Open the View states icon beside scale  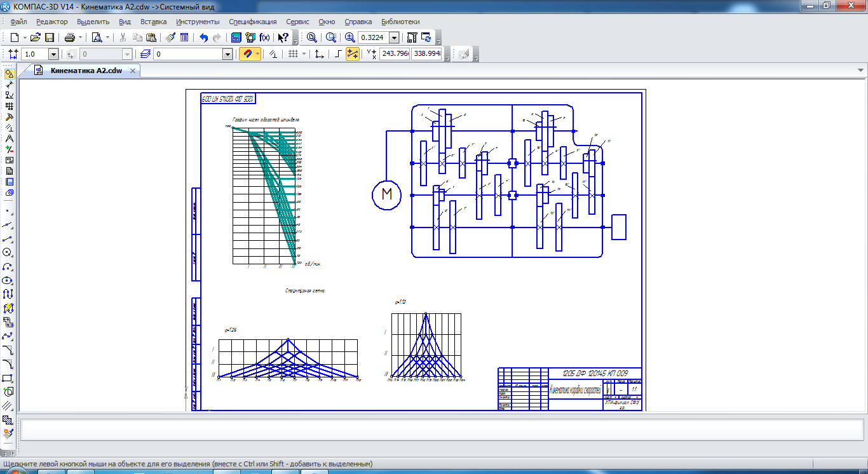coord(71,55)
